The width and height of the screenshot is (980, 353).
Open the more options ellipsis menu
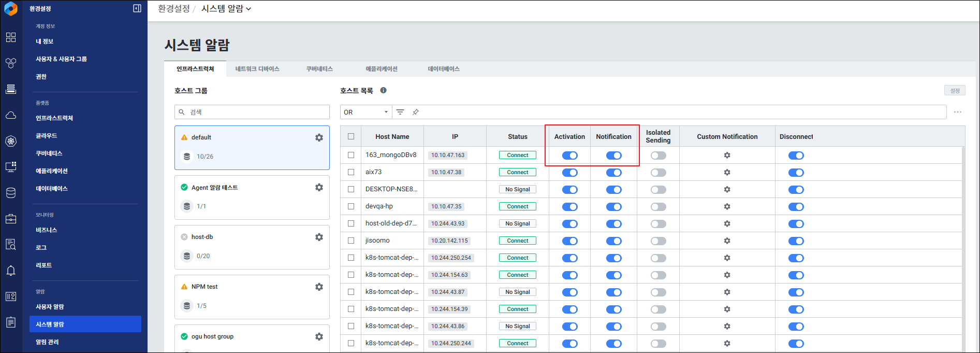point(957,112)
